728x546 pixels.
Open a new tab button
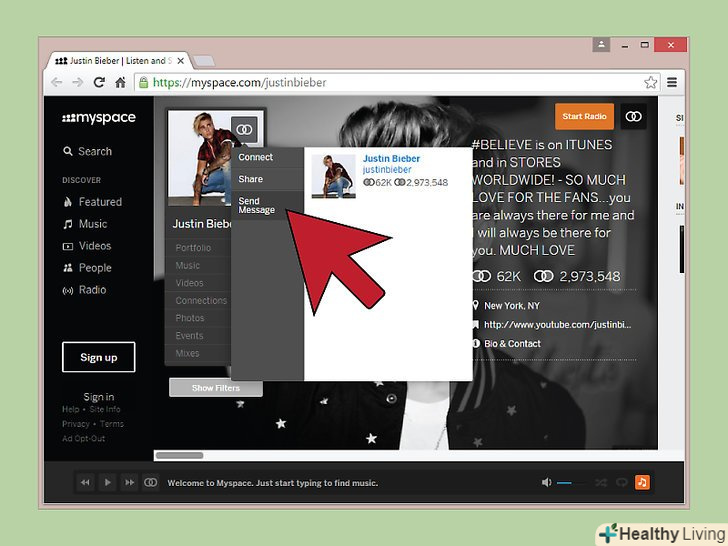coord(203,61)
